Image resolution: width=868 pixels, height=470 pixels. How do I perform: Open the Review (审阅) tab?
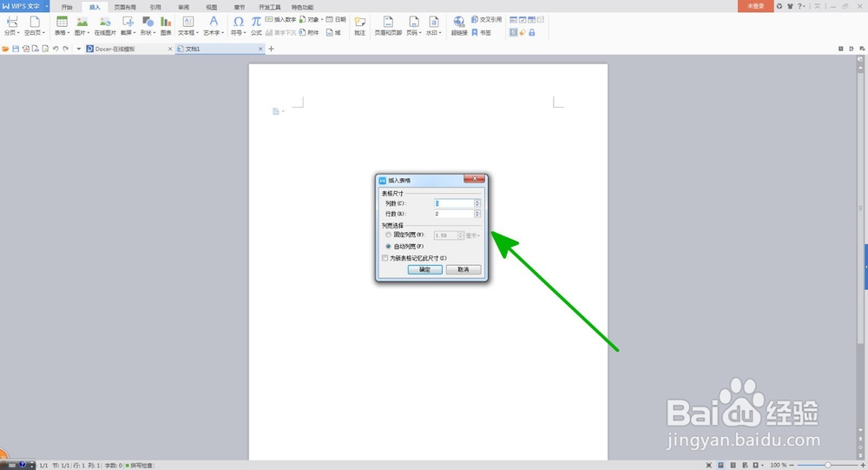click(x=183, y=7)
